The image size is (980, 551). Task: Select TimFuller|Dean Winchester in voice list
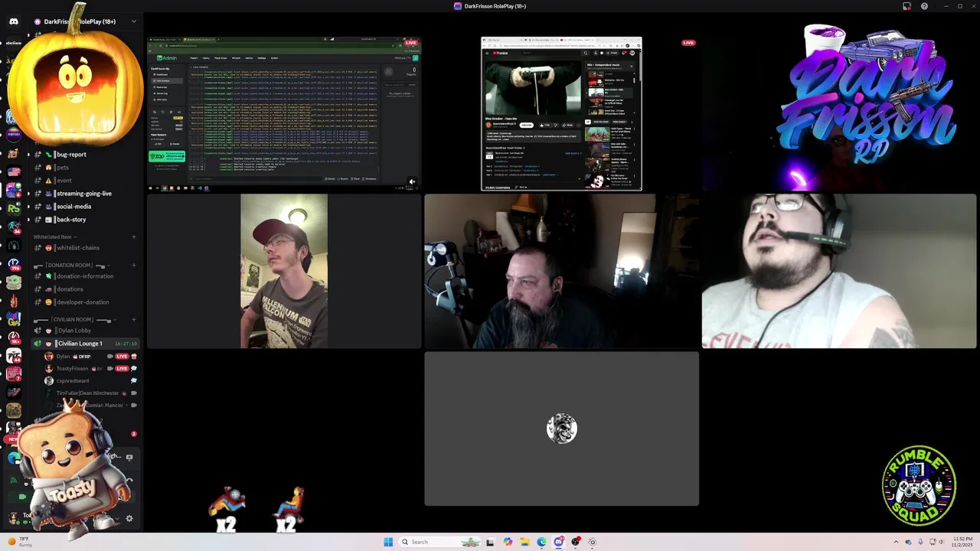pos(90,393)
